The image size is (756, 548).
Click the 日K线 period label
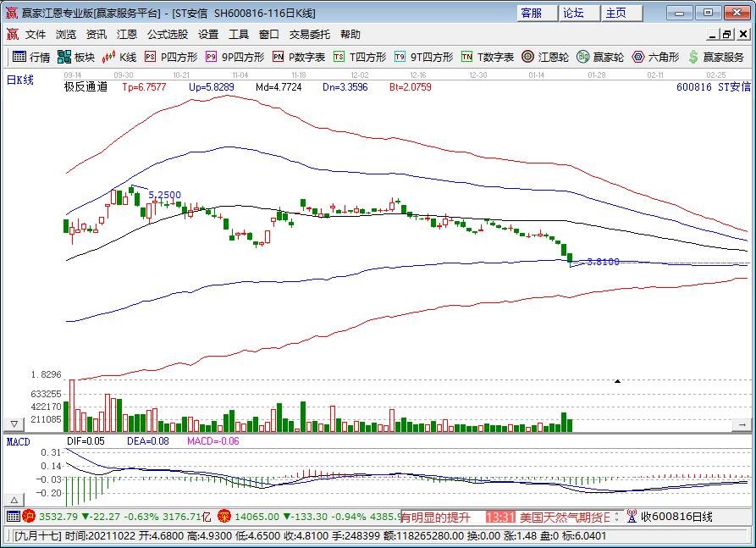[20, 80]
